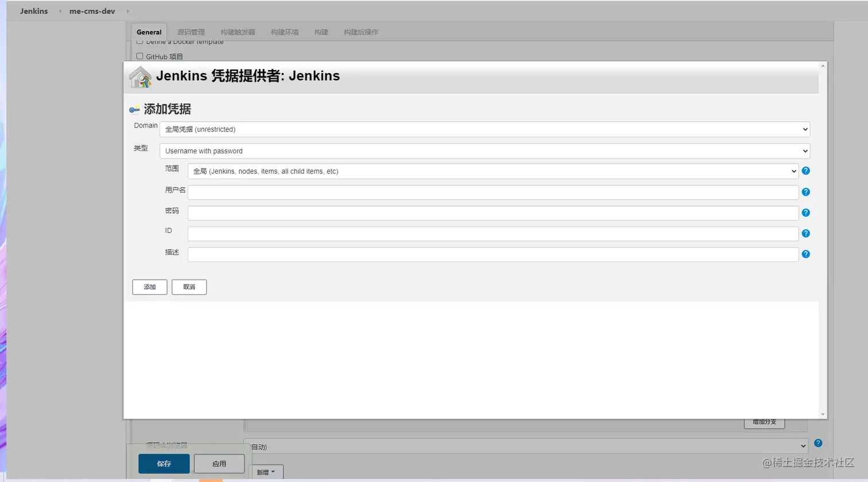
Task: Toggle the GitHub 项目 checkbox
Action: coord(139,56)
